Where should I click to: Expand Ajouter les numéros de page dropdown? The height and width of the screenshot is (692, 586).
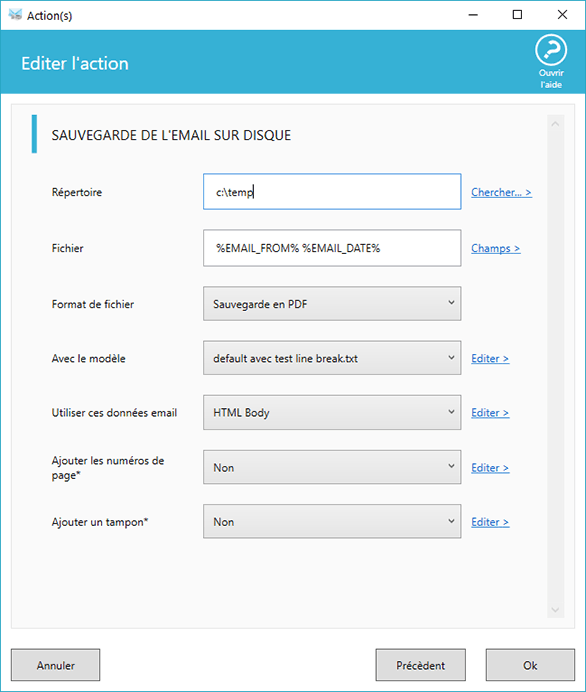coord(332,467)
